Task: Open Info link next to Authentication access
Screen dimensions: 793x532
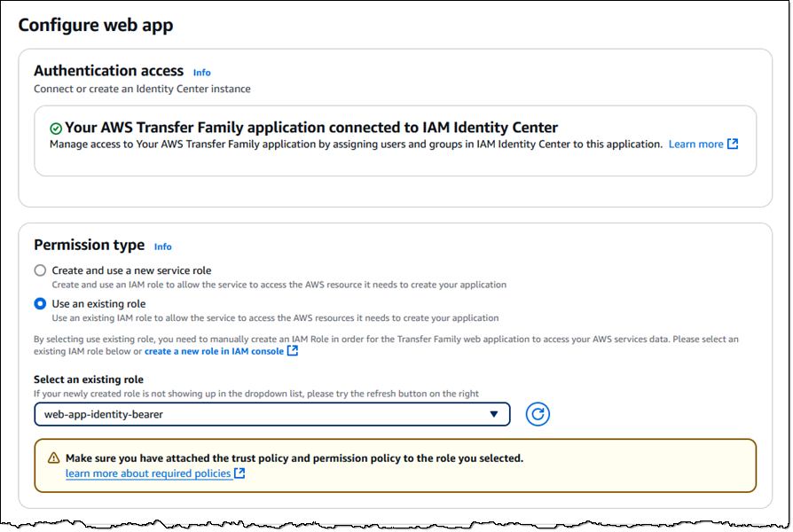Action: pos(201,73)
